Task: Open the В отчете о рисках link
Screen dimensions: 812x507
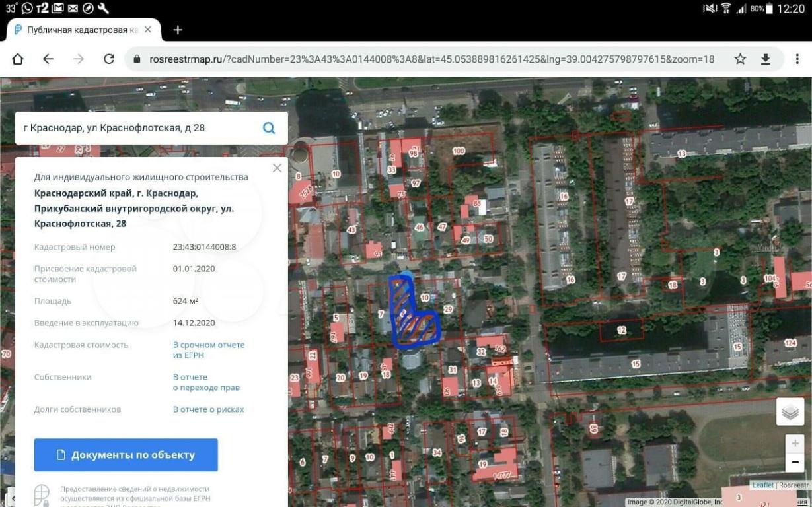Action: (x=208, y=409)
